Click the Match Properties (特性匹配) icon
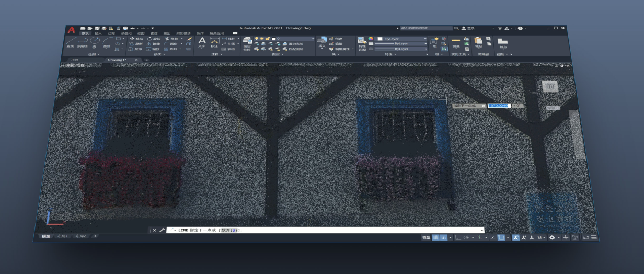This screenshot has width=644, height=274. coord(361,42)
